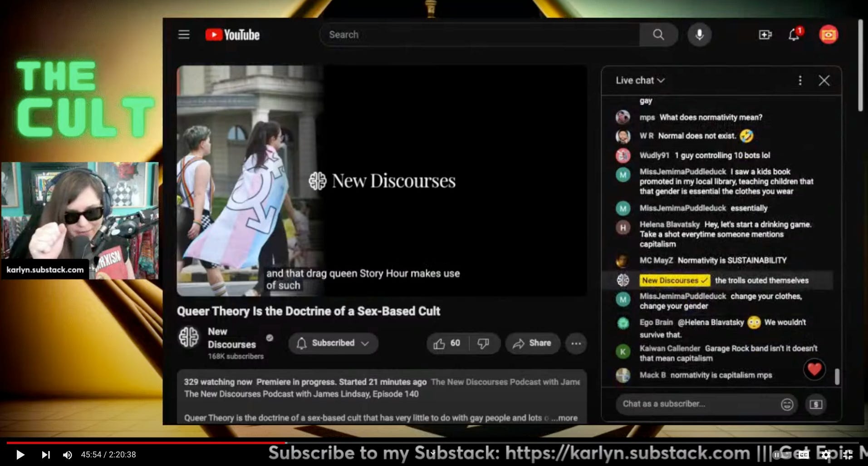Viewport: 868px width, 466px height.
Task: Focus the YouTube Search field
Action: pyautogui.click(x=480, y=35)
